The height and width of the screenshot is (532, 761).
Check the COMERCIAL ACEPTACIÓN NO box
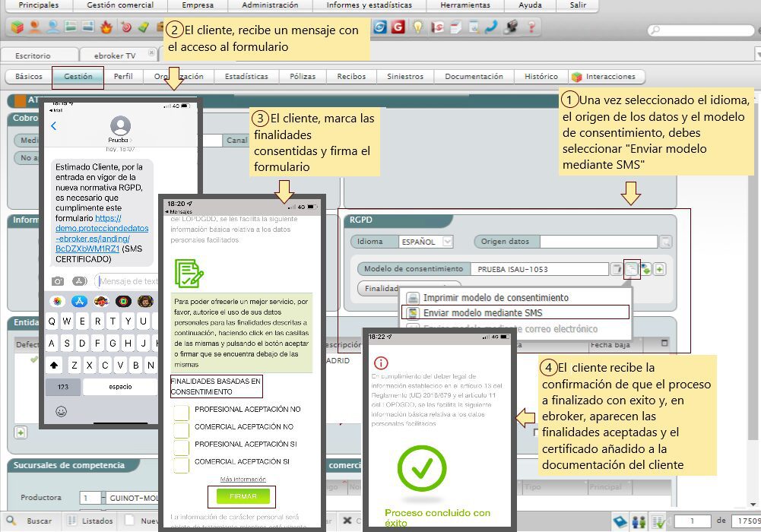182,429
